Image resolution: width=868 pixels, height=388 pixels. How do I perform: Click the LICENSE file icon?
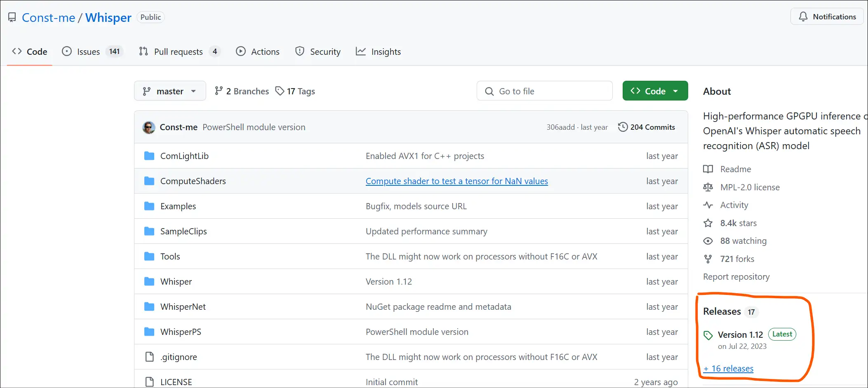[x=150, y=382]
